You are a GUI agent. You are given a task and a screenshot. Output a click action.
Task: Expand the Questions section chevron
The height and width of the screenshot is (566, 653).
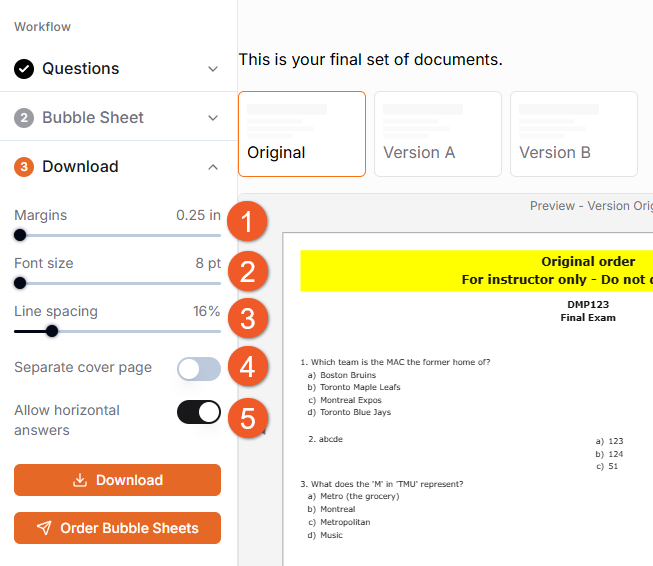(212, 69)
